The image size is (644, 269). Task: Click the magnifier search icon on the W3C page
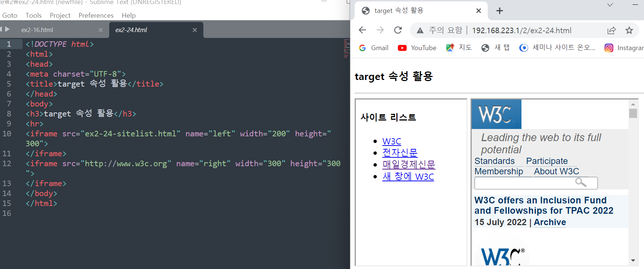point(581,182)
